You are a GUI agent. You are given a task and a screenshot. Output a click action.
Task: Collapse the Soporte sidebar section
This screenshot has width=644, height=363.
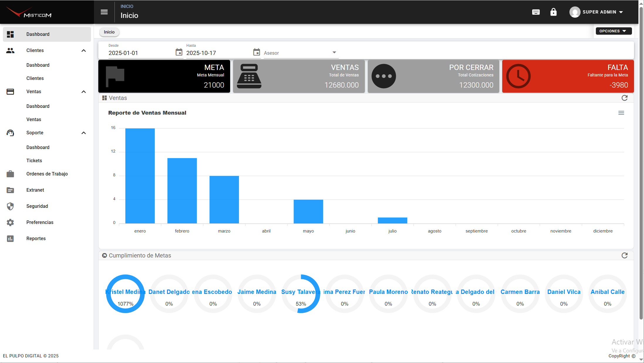pos(84,133)
